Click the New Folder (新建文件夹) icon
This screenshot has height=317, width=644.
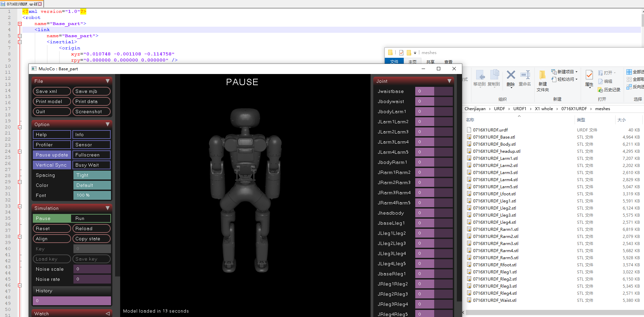point(542,81)
